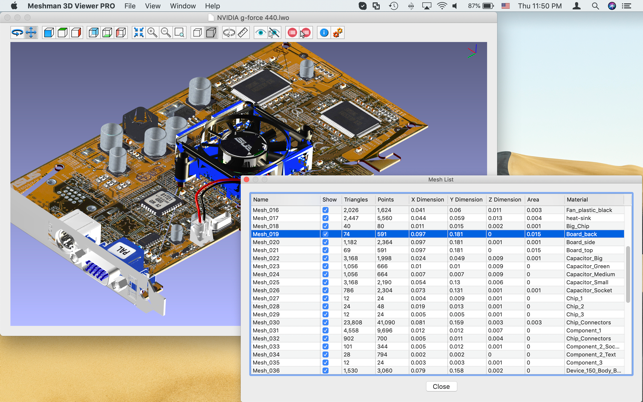Select the Measure ruler tool
Image resolution: width=643 pixels, height=402 pixels.
[x=243, y=33]
